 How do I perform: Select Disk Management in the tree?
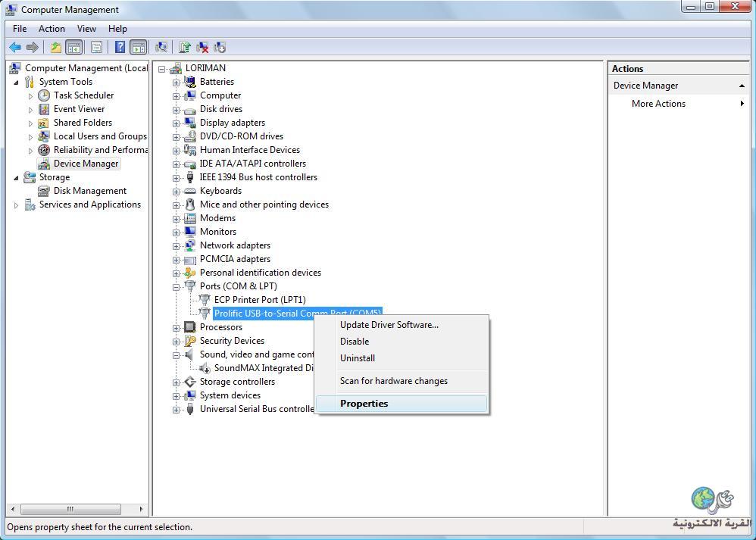click(90, 191)
